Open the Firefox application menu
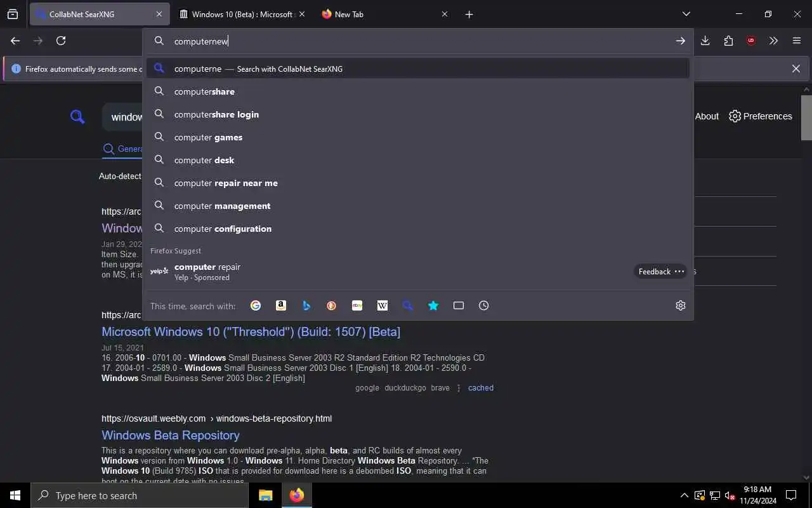The height and width of the screenshot is (508, 812). point(797,41)
